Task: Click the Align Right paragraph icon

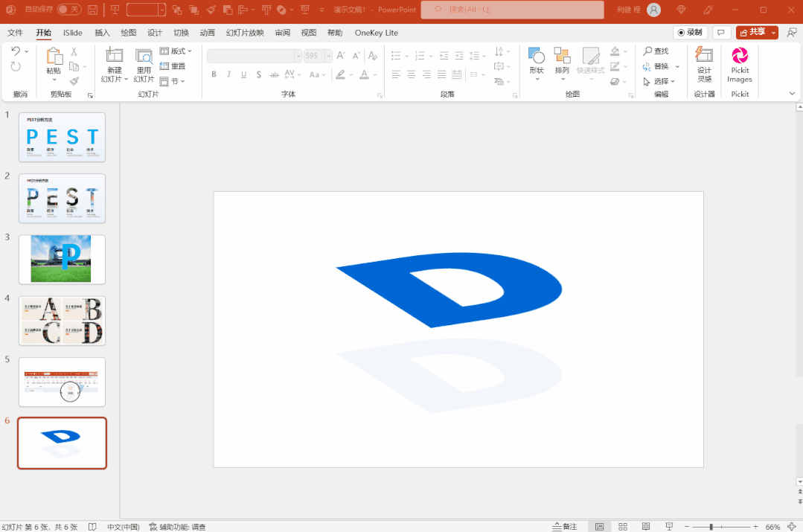Action: point(426,74)
